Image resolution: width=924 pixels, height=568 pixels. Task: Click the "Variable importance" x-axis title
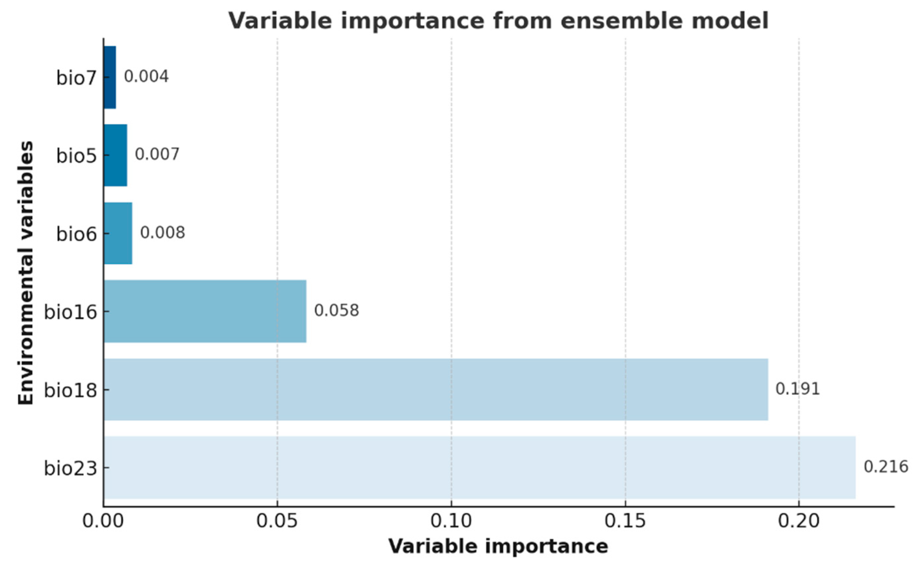point(498,546)
